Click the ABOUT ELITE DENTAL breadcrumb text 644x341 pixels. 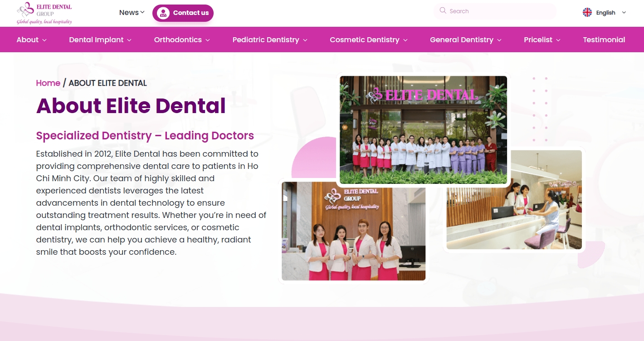(x=108, y=83)
